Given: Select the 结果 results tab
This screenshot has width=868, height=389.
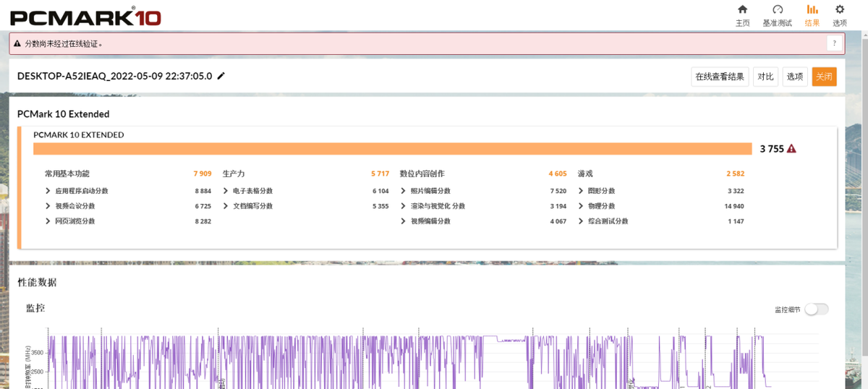Looking at the screenshot, I should (812, 15).
